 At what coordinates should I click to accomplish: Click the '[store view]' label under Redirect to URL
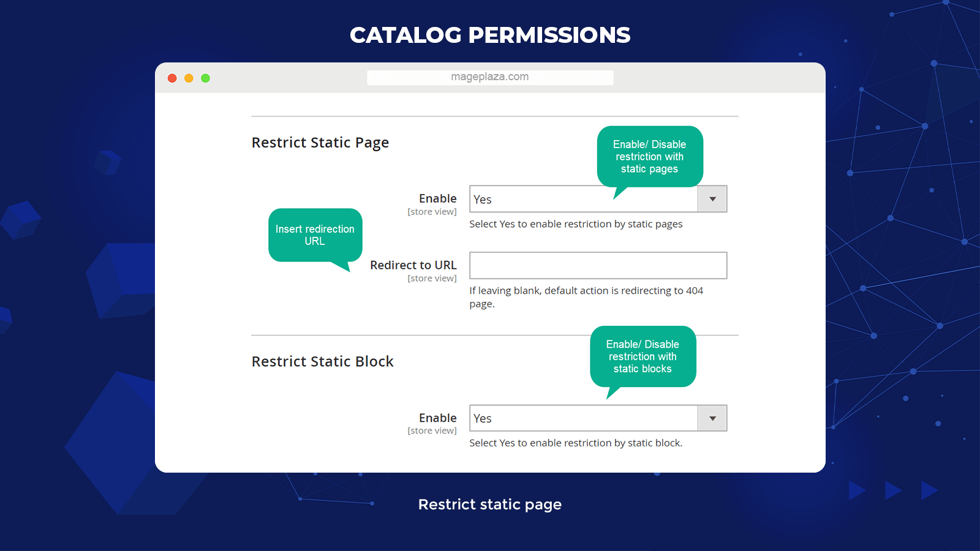click(432, 278)
